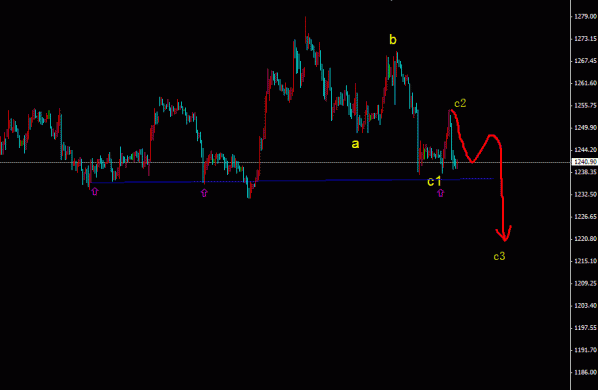This screenshot has width=598, height=390.
Task: Click the leftmost purple up arrow marker
Action: [95, 192]
